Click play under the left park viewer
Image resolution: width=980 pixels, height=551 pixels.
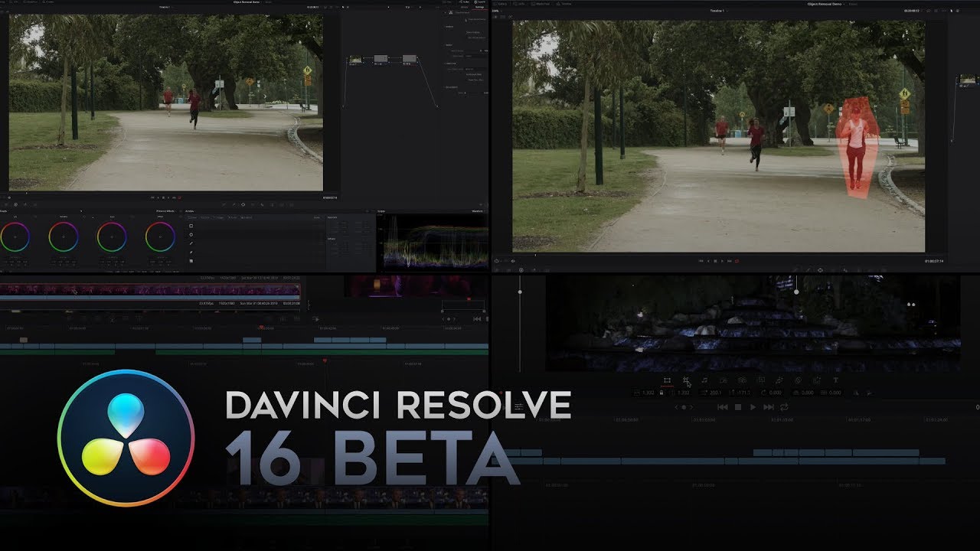coord(168,197)
